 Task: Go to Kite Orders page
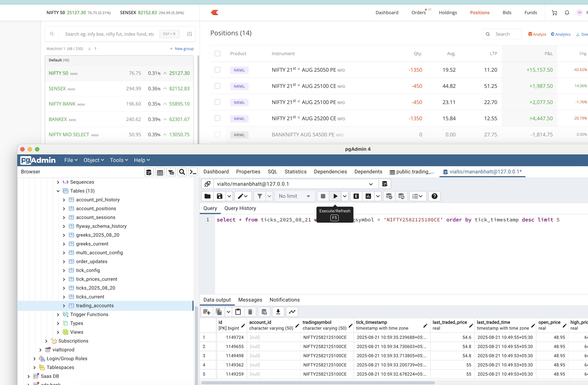coord(419,13)
